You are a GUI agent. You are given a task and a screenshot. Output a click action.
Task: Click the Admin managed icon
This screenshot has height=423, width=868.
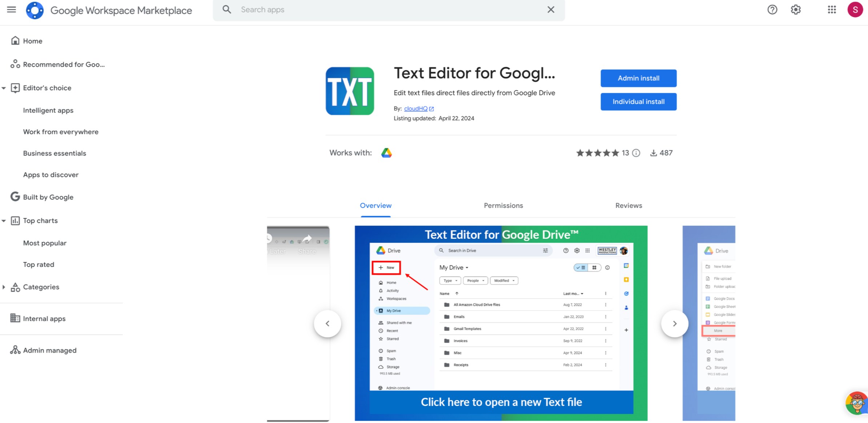coord(15,350)
